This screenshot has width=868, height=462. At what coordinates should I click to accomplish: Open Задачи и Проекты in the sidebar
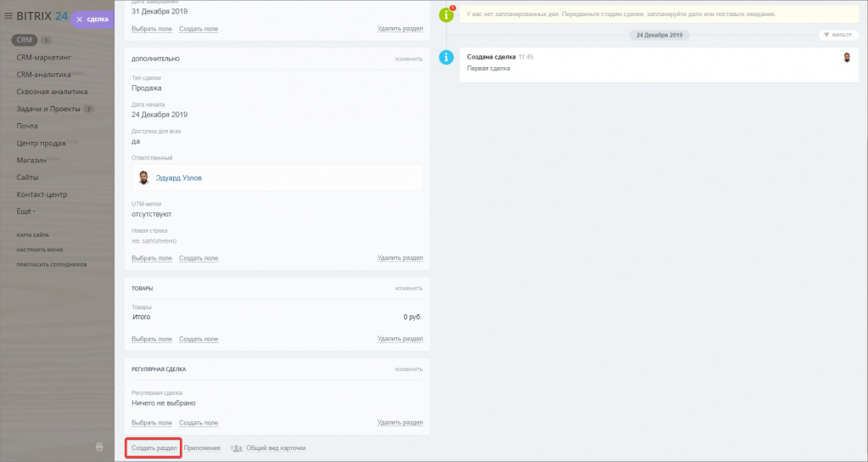click(x=48, y=109)
